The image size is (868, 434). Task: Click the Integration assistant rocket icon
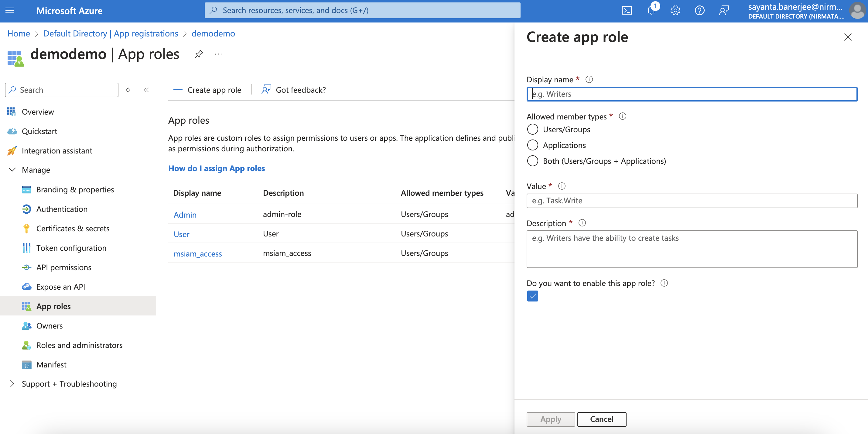click(12, 150)
